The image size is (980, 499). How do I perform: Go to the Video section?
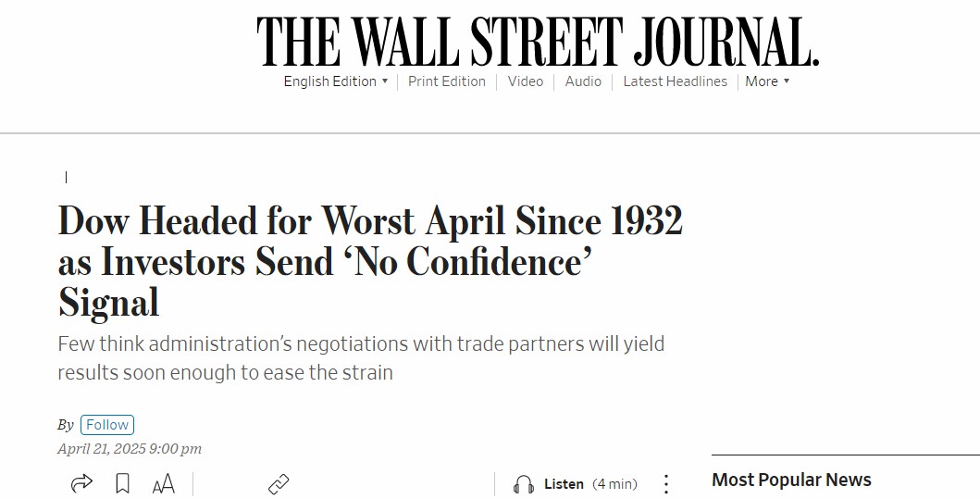point(526,81)
